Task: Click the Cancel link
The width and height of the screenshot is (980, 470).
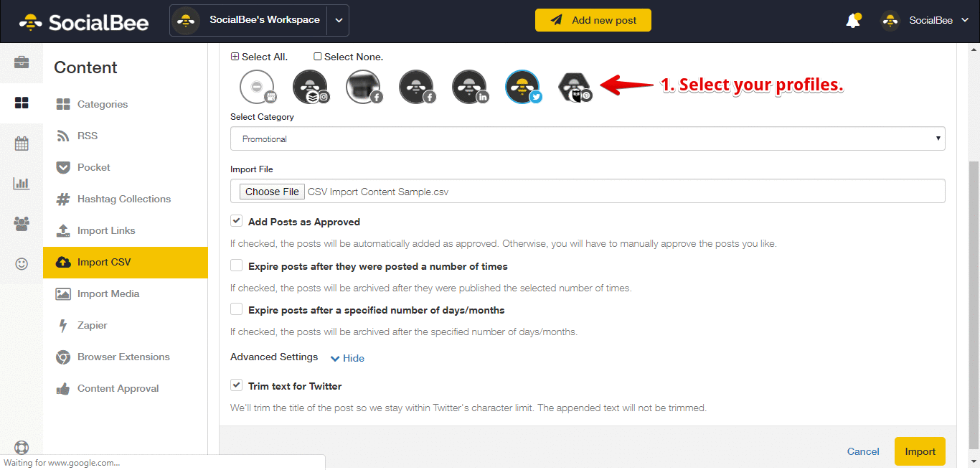Action: (x=863, y=451)
